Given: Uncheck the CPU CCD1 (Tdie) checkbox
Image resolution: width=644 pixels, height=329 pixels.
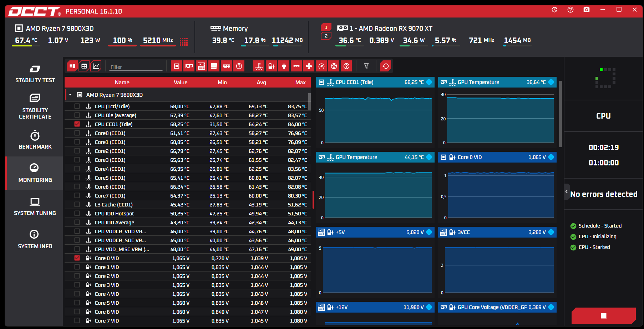Looking at the screenshot, I should 77,124.
